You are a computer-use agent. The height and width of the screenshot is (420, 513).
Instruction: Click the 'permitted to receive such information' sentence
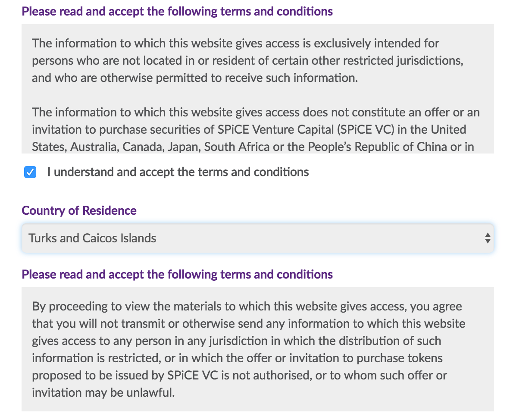click(x=257, y=78)
